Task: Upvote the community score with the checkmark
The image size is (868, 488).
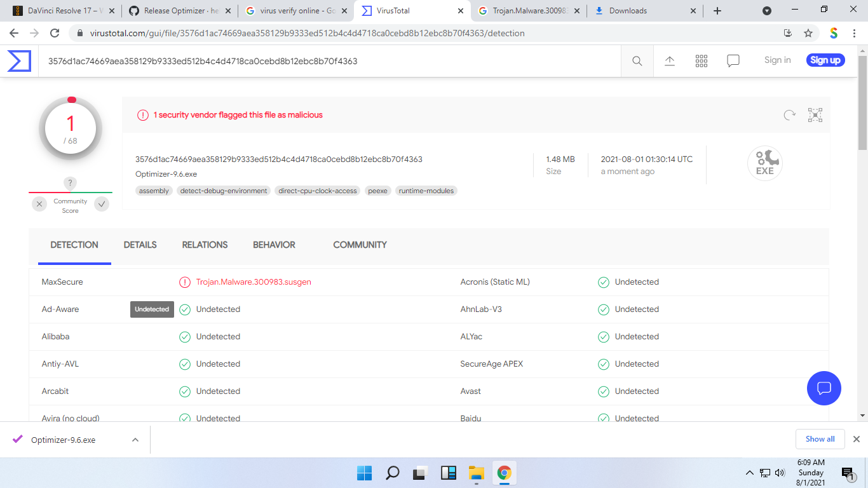Action: point(102,203)
